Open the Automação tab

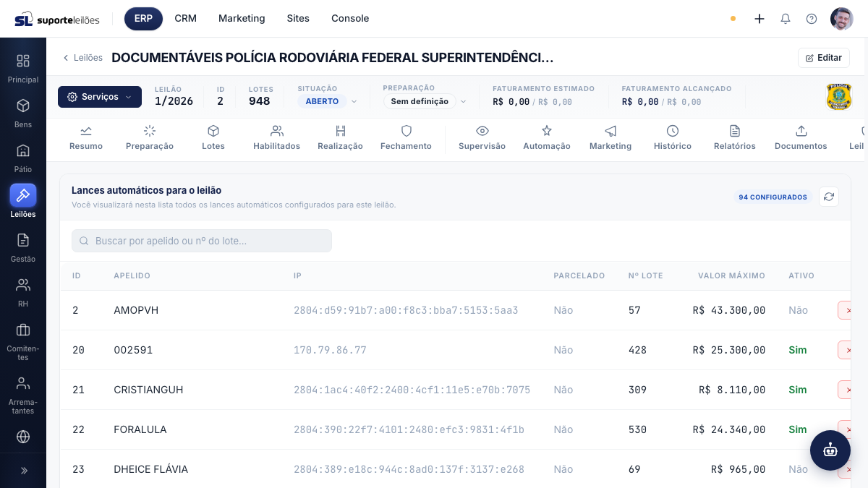coord(547,137)
